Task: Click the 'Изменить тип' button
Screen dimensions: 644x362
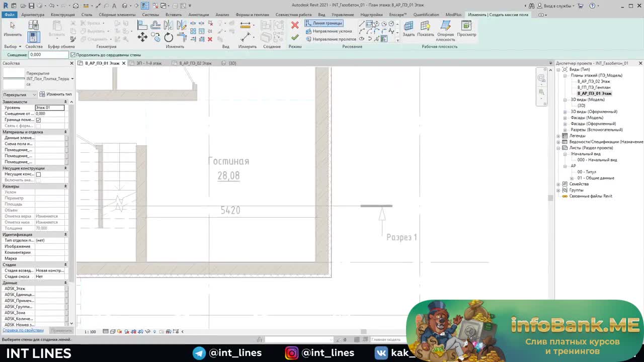Action: (56, 95)
